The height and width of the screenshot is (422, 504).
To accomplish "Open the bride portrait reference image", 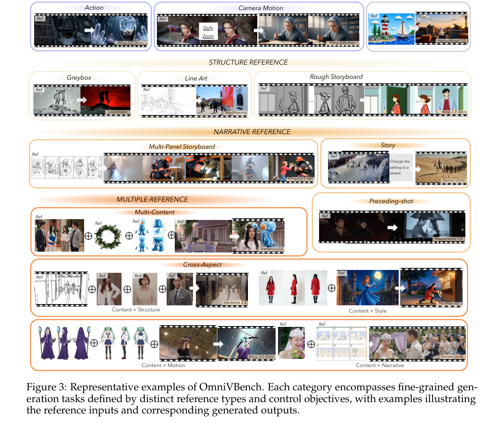I will pos(291,343).
